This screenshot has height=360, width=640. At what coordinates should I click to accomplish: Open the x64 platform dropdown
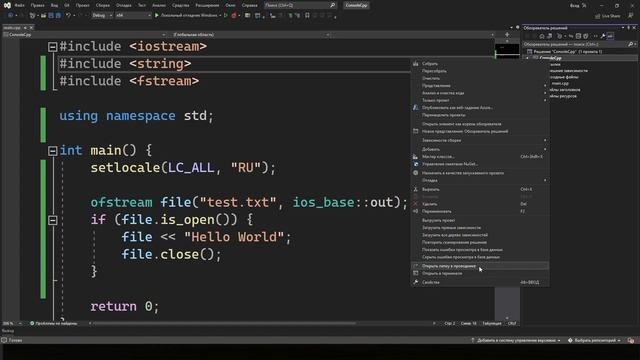point(133,16)
